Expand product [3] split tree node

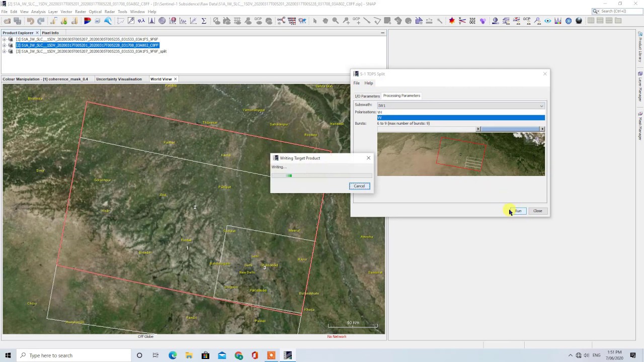coord(4,51)
